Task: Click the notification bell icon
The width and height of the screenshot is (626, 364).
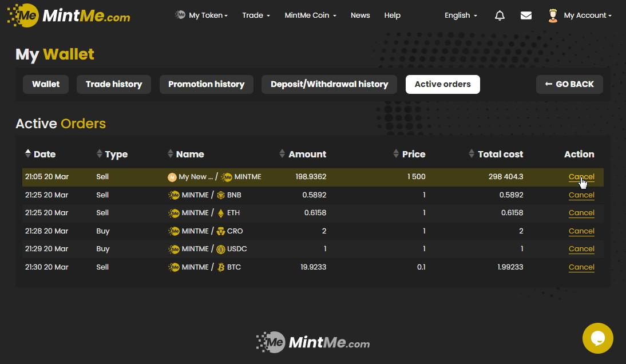Action: [500, 15]
